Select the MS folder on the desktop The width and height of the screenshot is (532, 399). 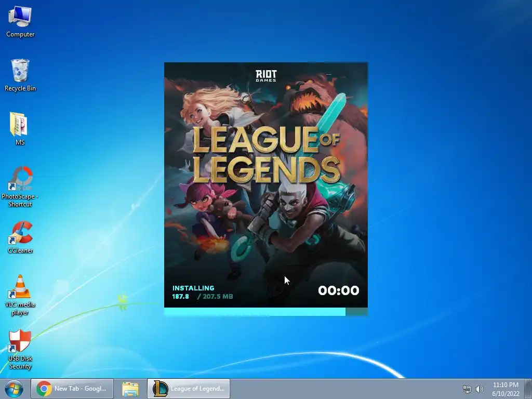20,129
